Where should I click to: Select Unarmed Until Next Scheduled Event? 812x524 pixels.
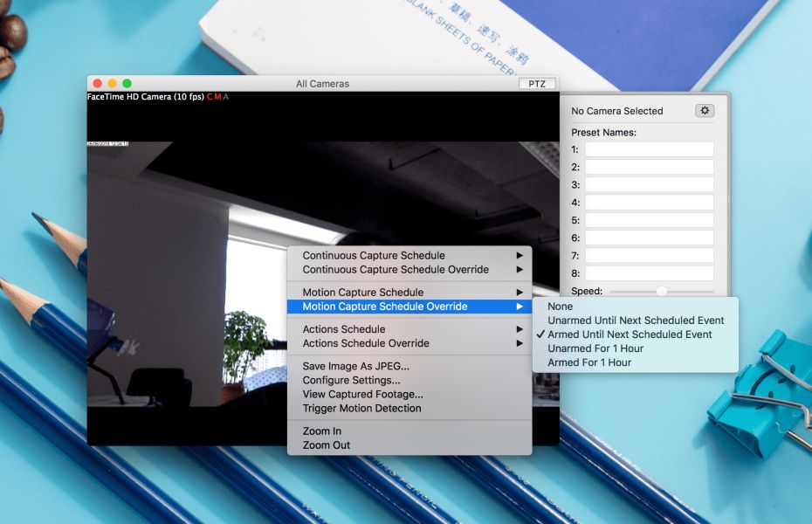pyautogui.click(x=636, y=320)
